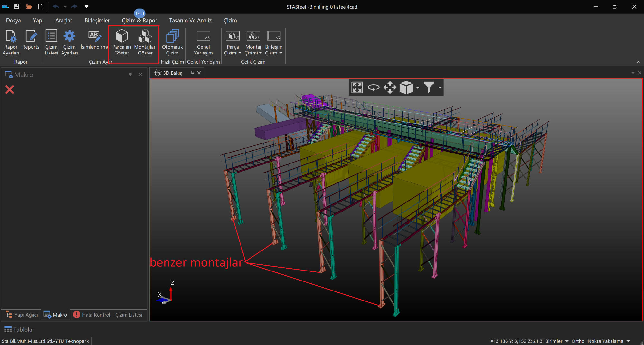Switch to Tasarım Ve Analiz tab

coord(190,20)
